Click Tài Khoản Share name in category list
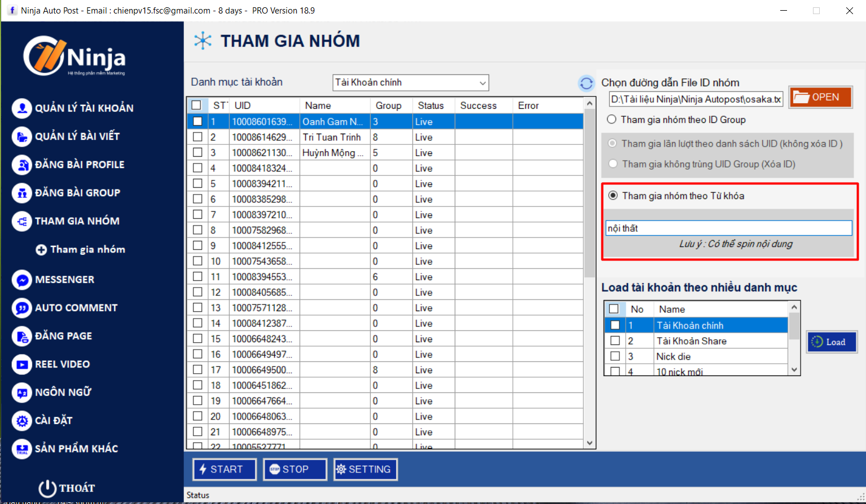 (720, 341)
